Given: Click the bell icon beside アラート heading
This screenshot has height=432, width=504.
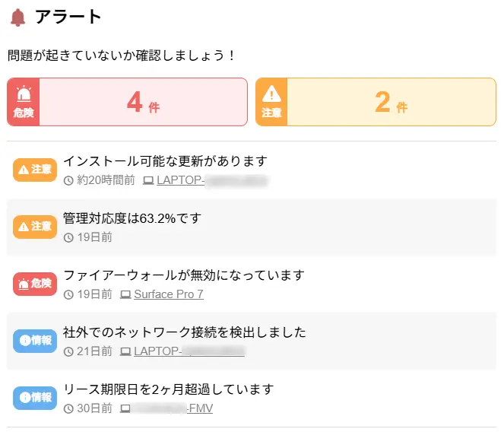Looking at the screenshot, I should click(x=17, y=17).
